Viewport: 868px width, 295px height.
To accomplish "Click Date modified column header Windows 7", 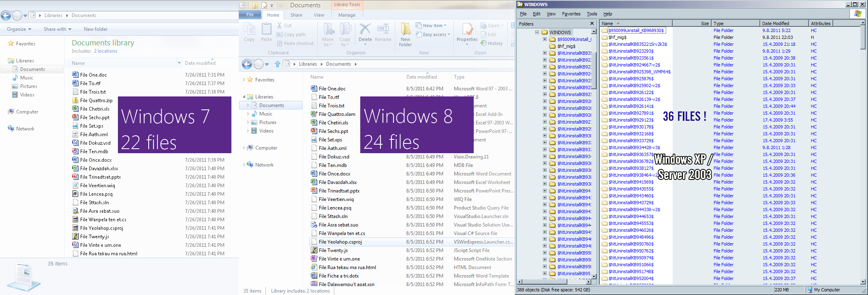I will tap(200, 63).
